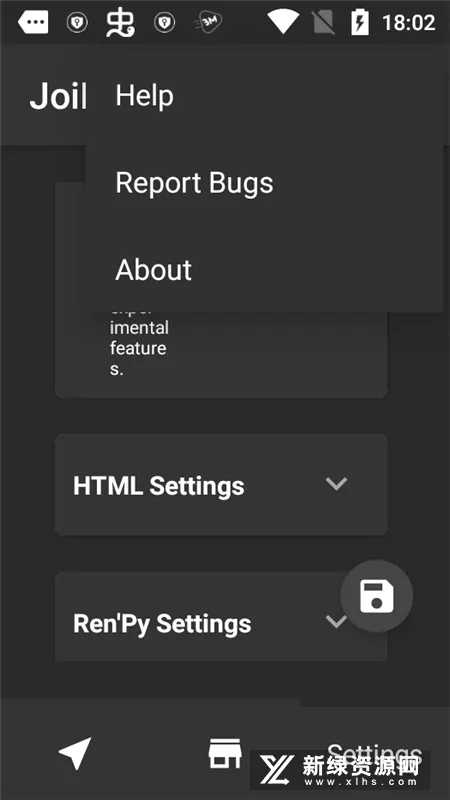Open the launcher arrow tab icon
Image resolution: width=450 pixels, height=800 pixels.
(x=75, y=753)
